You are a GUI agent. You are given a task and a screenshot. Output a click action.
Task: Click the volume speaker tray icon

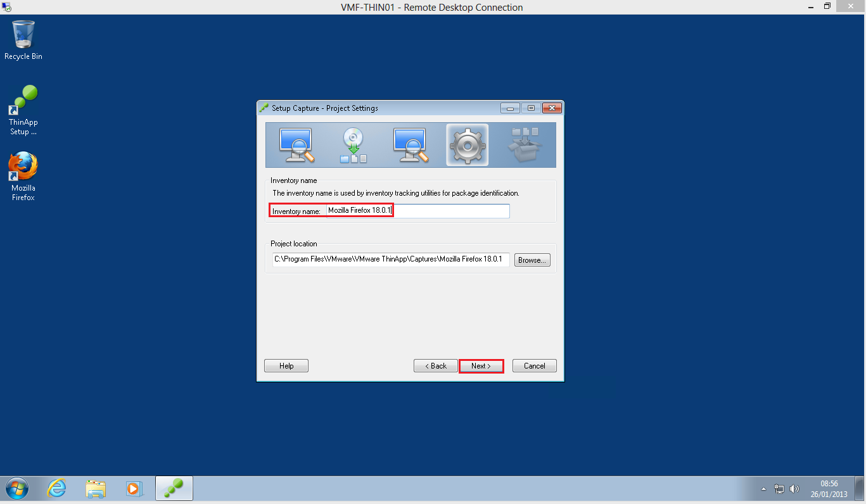coord(794,489)
